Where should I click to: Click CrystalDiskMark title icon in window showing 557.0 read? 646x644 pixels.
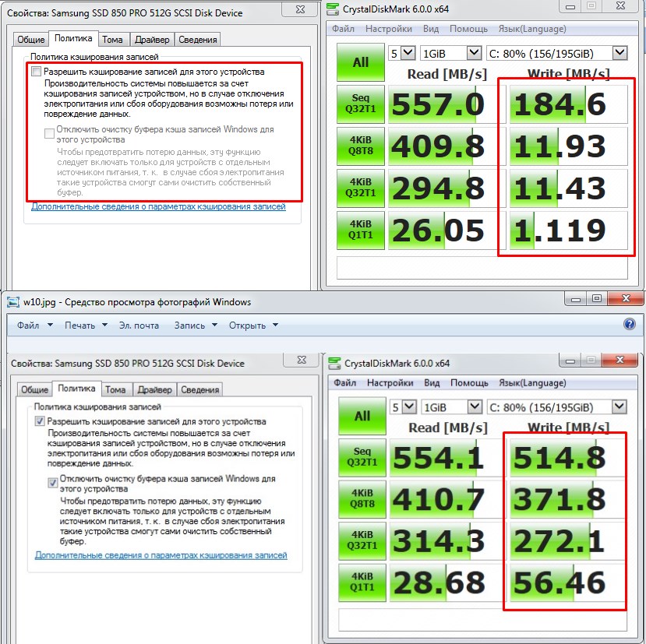(x=333, y=9)
